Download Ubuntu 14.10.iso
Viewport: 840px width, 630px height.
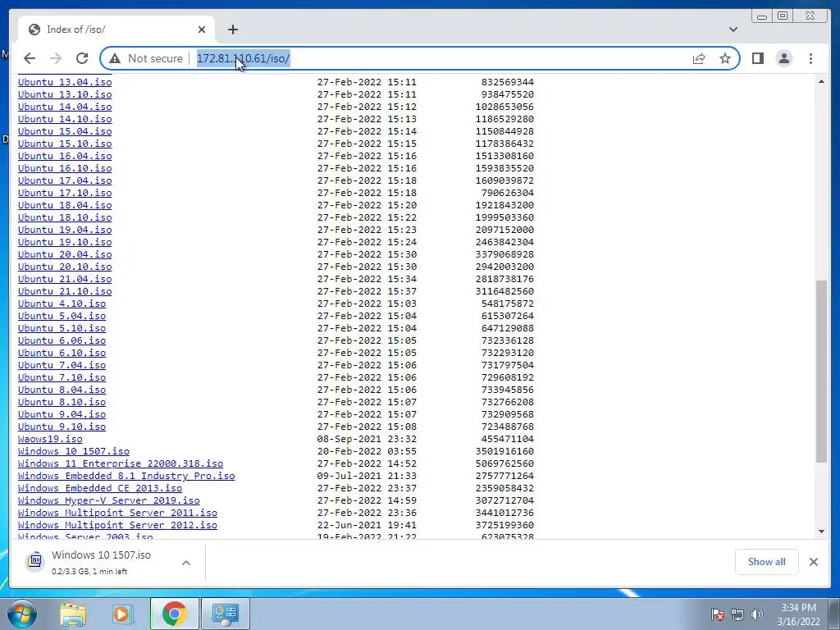tap(65, 119)
